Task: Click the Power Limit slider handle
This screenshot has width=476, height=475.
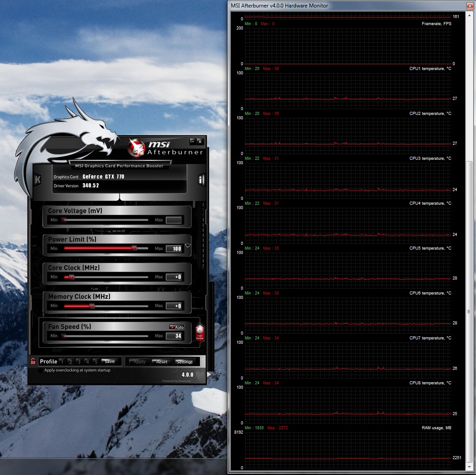Action: pos(134,248)
